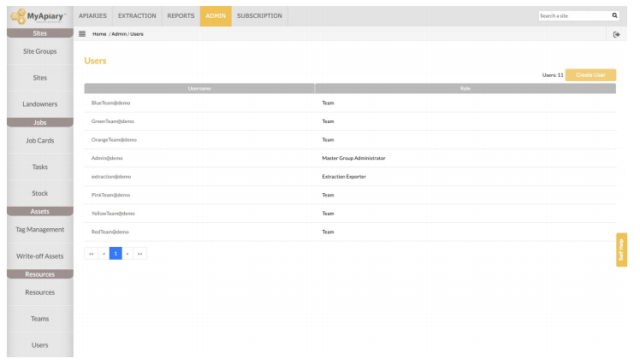Select the BlueTeam@demo user row
Viewport: 640px width, 364px height.
350,103
